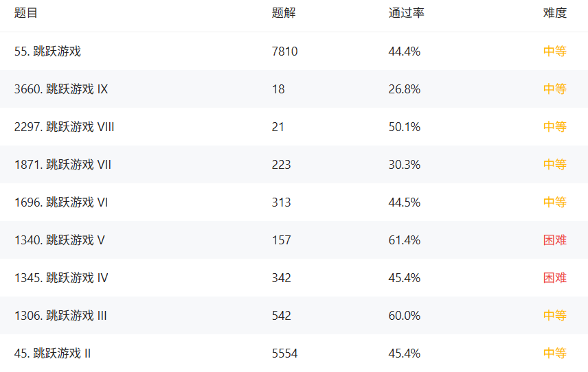Screen dimensions: 588x372
Task: Open problem 1345. 跳跃游戏 IV
Action: [61, 278]
